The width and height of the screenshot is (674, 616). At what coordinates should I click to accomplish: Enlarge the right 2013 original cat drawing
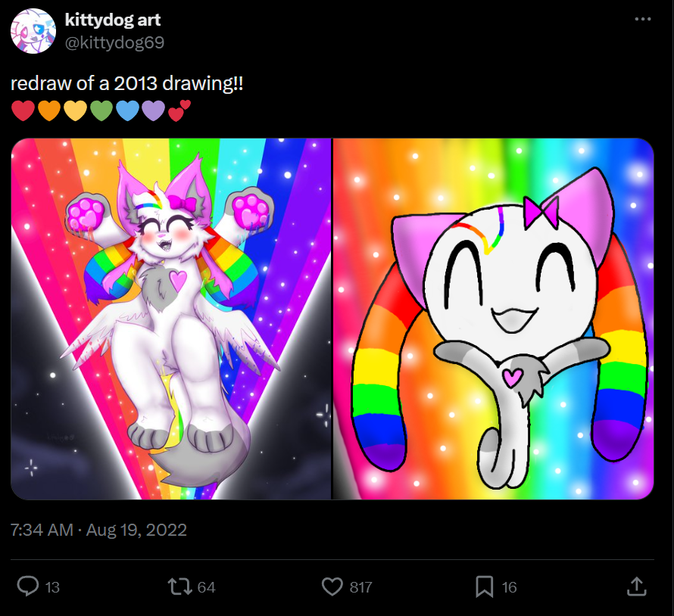pyautogui.click(x=493, y=319)
